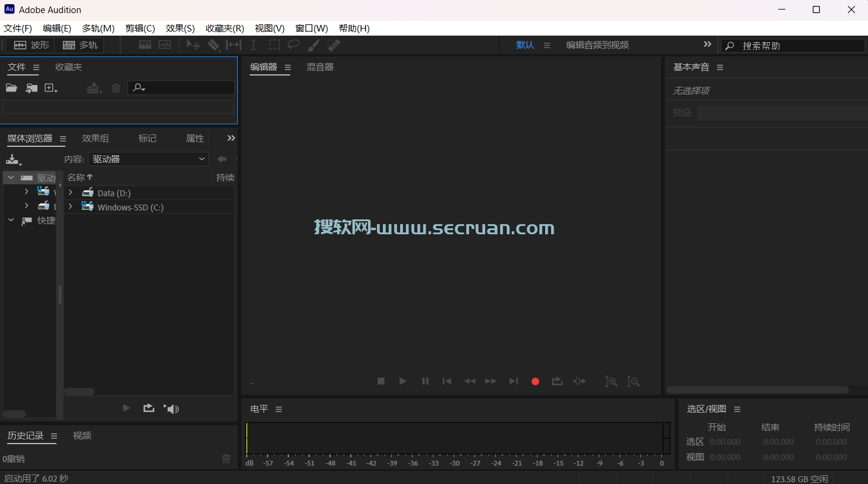Click Media Browser import shortcut icon

[x=13, y=159]
